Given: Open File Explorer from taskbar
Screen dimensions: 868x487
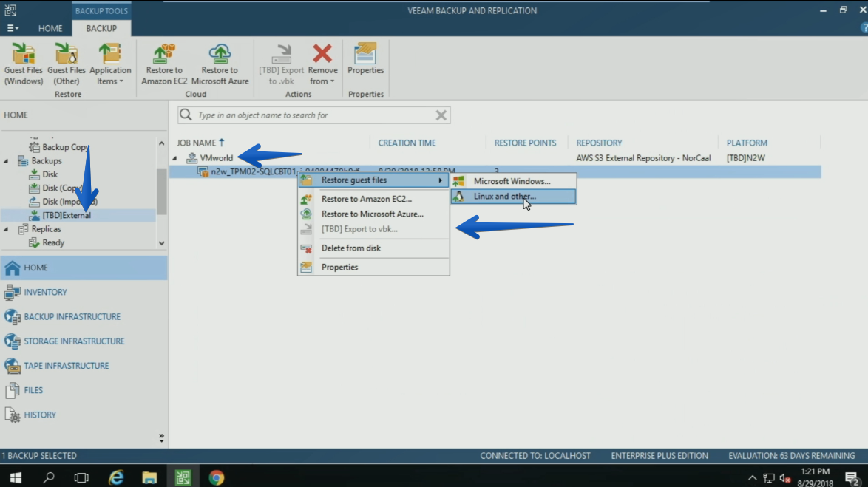Looking at the screenshot, I should pos(149,477).
